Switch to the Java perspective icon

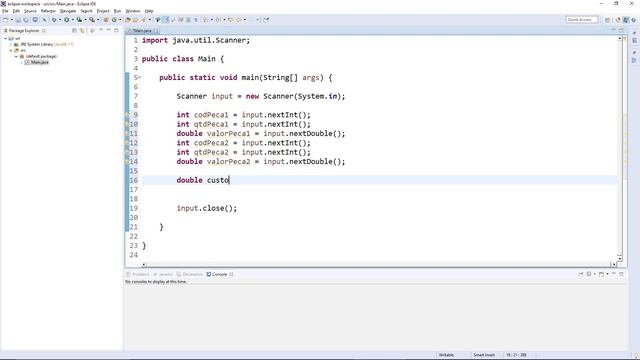coord(626,20)
